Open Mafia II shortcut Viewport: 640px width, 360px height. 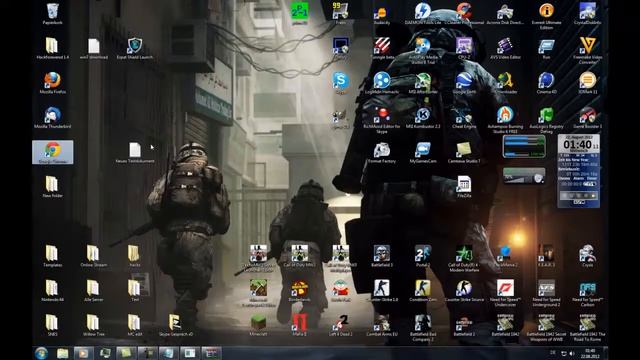tap(299, 325)
